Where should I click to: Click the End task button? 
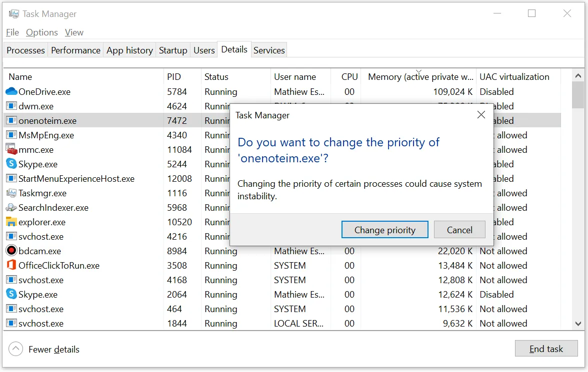(546, 349)
